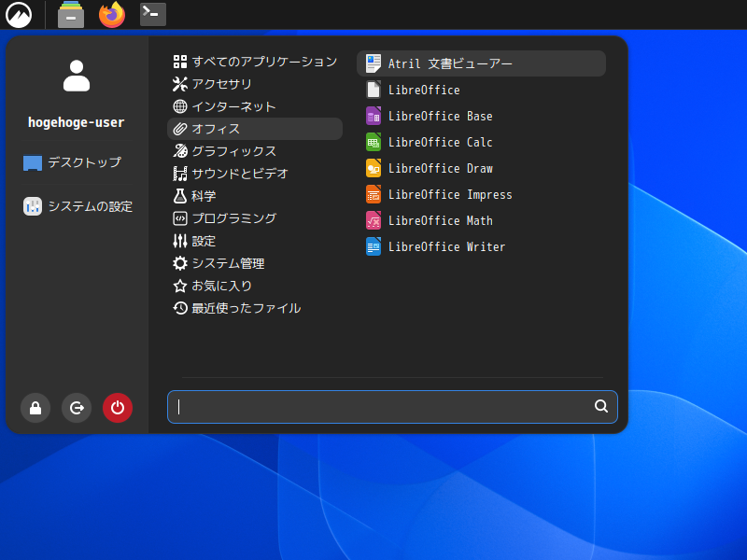Click the user avatar icon

77,76
